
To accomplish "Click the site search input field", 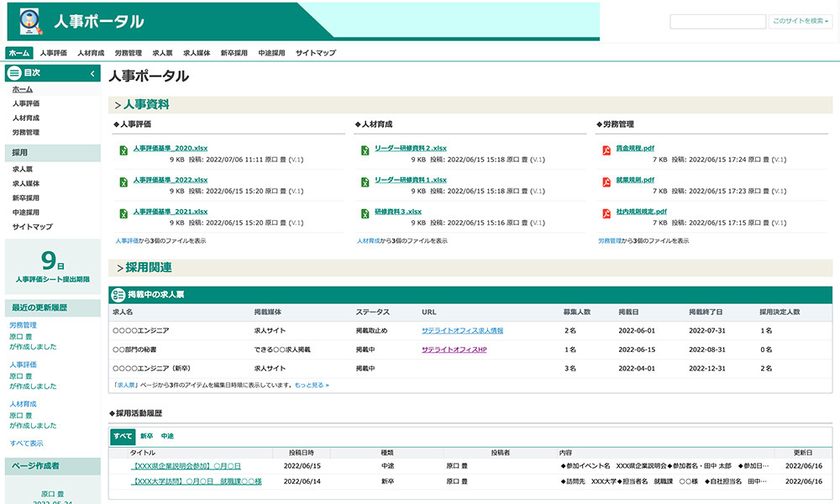I will [x=718, y=22].
